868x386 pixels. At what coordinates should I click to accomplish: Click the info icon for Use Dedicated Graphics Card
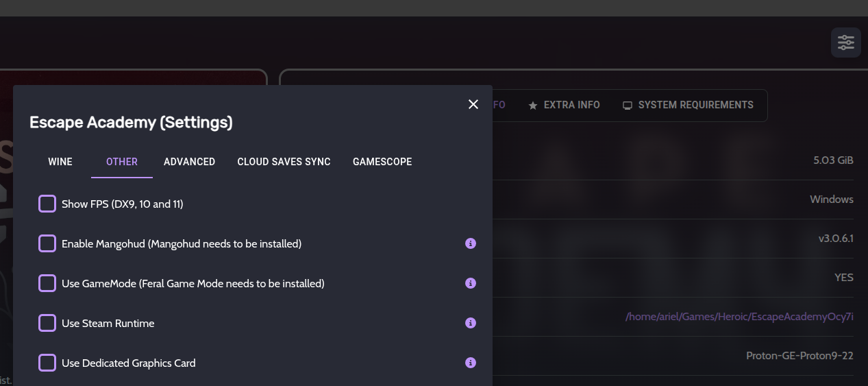coord(471,363)
